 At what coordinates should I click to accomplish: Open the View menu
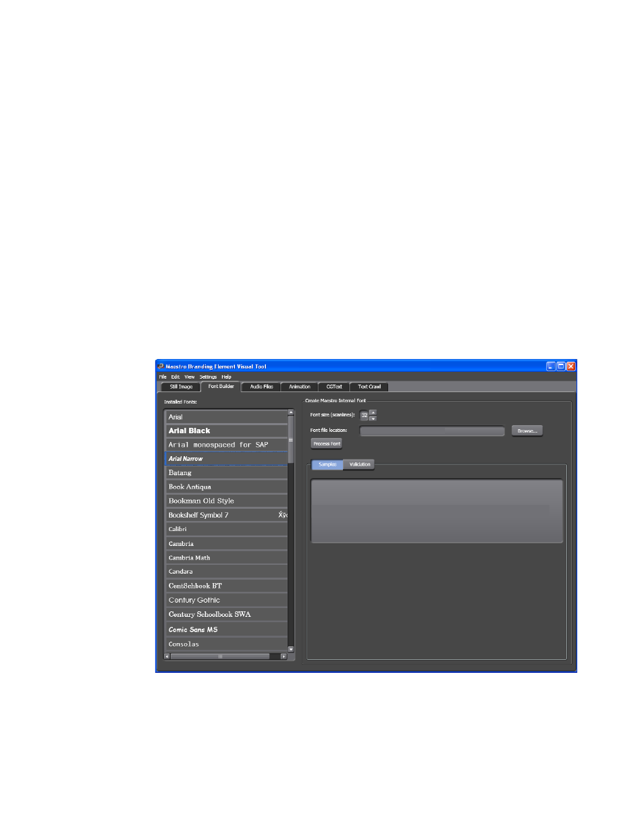coord(190,377)
